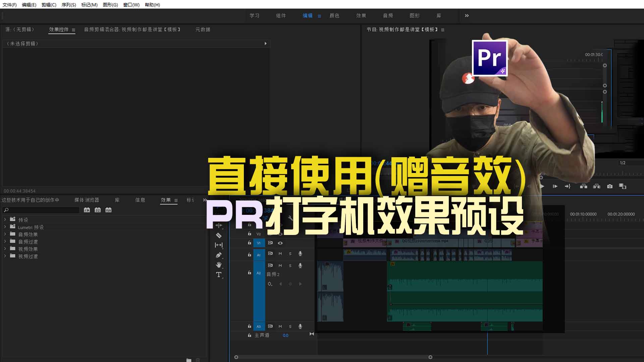Mute audio track A2
644x362 pixels.
point(280,265)
